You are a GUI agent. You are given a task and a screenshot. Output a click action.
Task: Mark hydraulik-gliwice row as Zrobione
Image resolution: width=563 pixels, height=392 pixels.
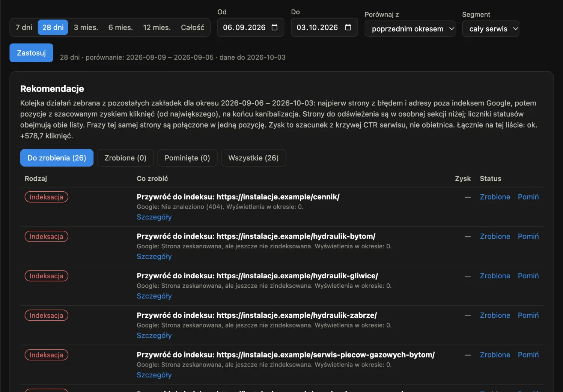[495, 276]
